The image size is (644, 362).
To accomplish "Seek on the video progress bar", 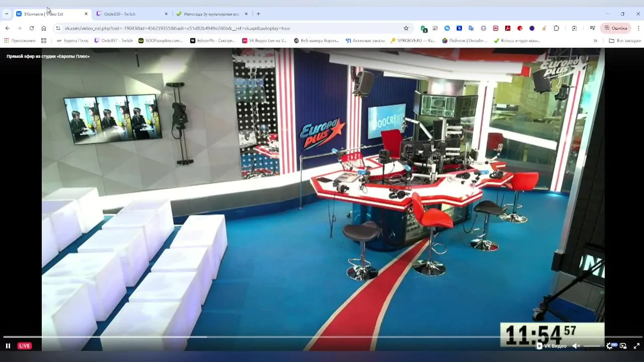I will pos(322,337).
